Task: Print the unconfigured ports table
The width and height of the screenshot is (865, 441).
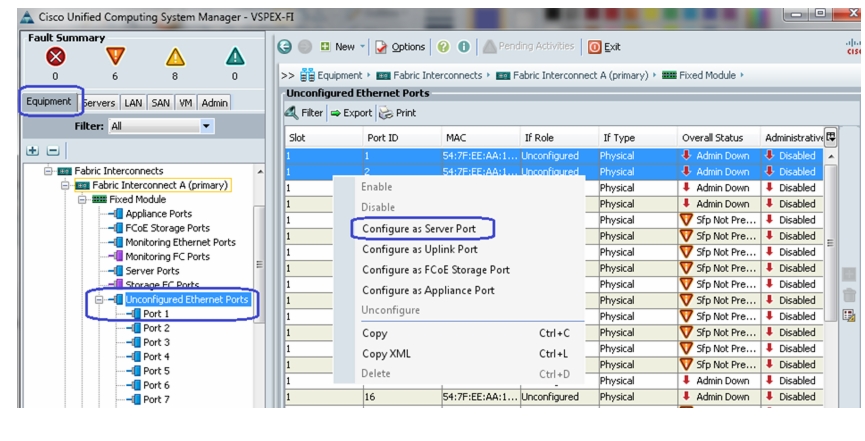Action: [398, 113]
